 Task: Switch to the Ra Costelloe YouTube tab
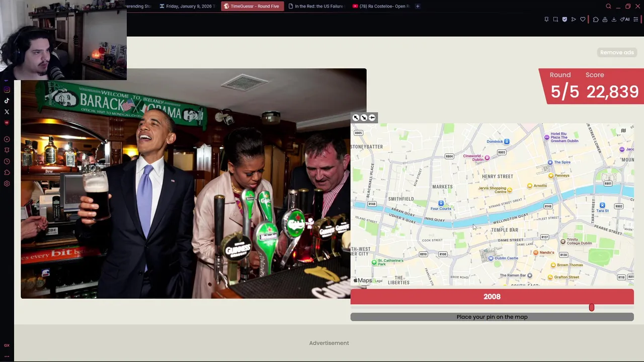pos(381,6)
